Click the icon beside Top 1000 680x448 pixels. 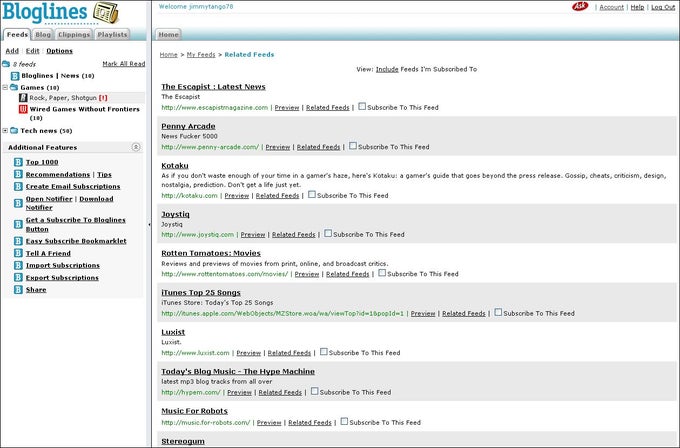tap(18, 162)
